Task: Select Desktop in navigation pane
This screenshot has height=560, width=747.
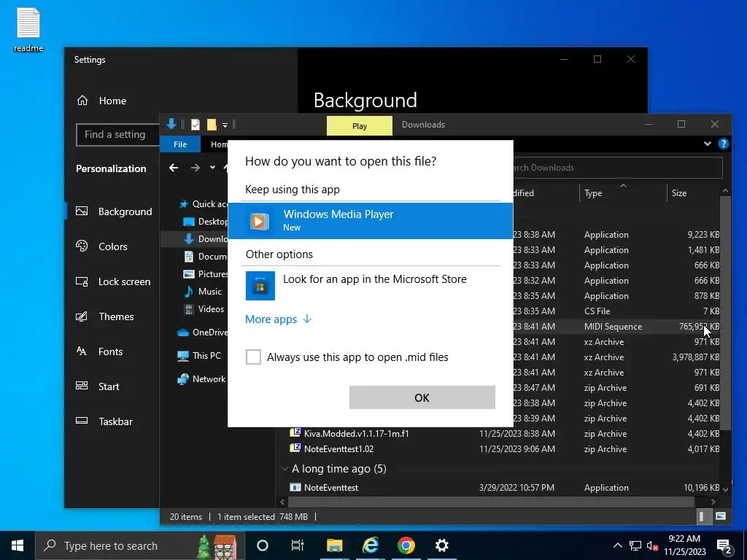Action: 205,222
